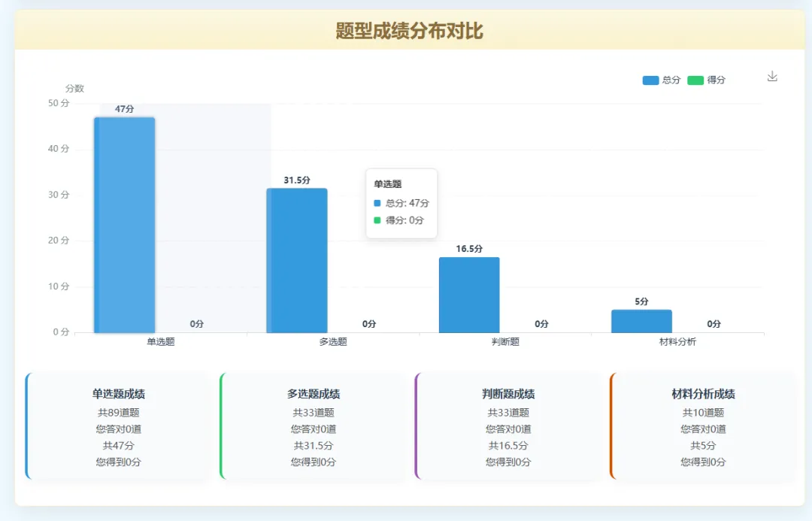Screen dimensions: 812x521
Task: Click the 材料分析 5分 blue bar
Action: pos(641,321)
